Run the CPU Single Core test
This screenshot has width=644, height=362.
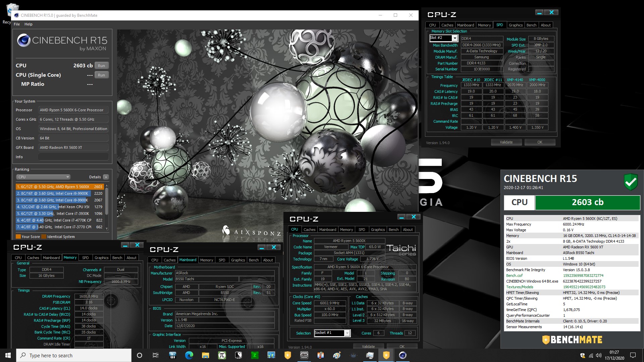pos(102,75)
